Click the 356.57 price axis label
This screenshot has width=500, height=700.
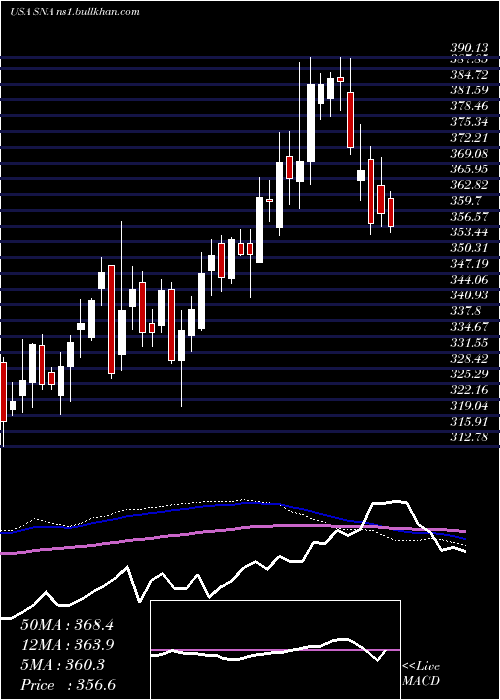coord(468,217)
